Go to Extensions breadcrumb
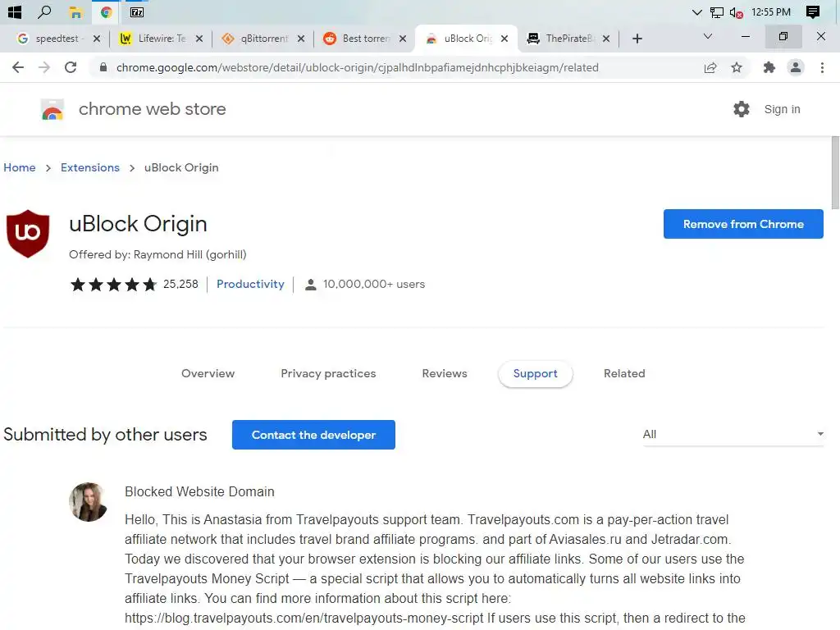 pyautogui.click(x=90, y=167)
